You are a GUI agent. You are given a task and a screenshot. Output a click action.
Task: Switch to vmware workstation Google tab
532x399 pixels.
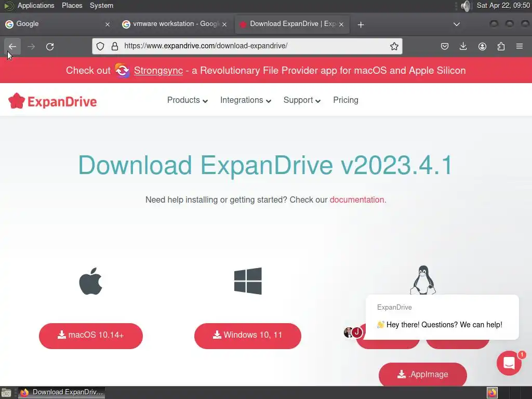[x=175, y=24]
